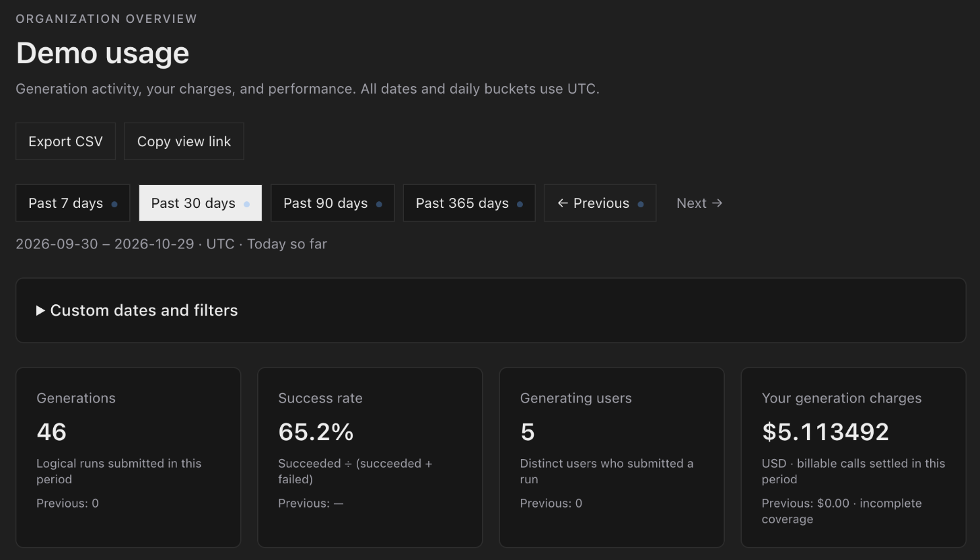Click the 'Your generation charges' card title

841,398
